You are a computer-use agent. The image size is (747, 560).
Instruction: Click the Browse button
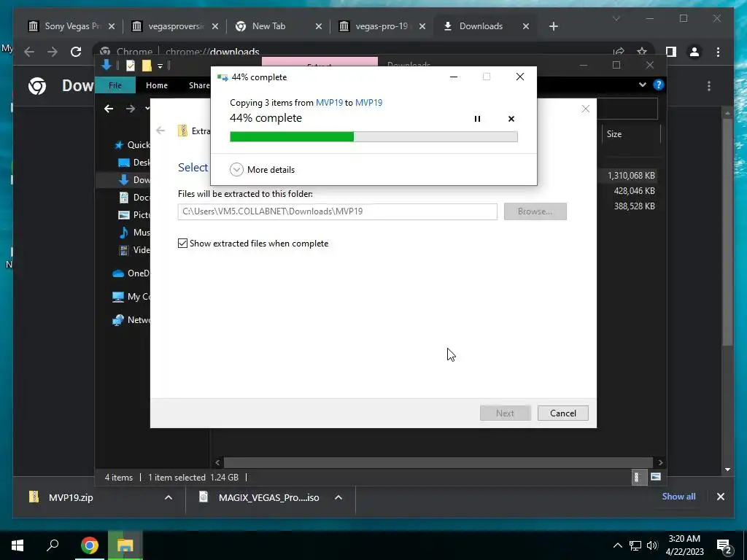pos(535,211)
